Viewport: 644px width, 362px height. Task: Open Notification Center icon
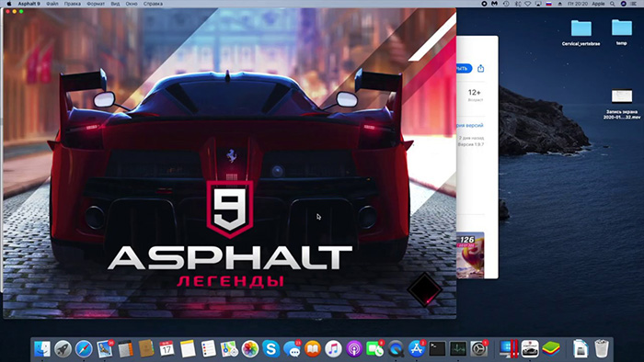(x=634, y=4)
